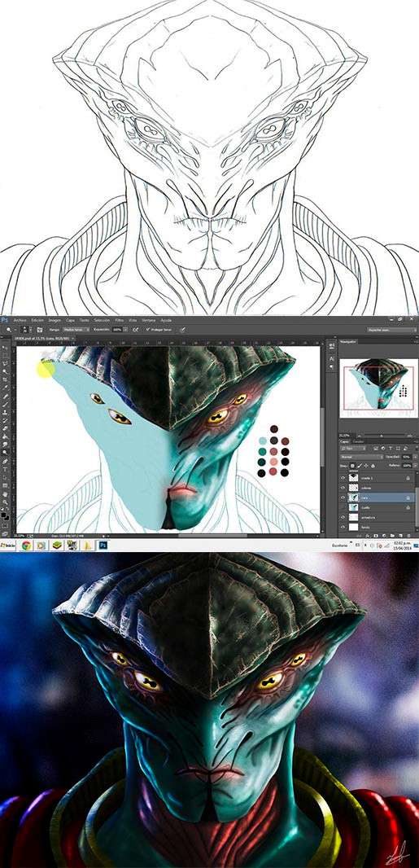This screenshot has width=419, height=868.
Task: Select the Hand tool
Action: click(x=5, y=493)
